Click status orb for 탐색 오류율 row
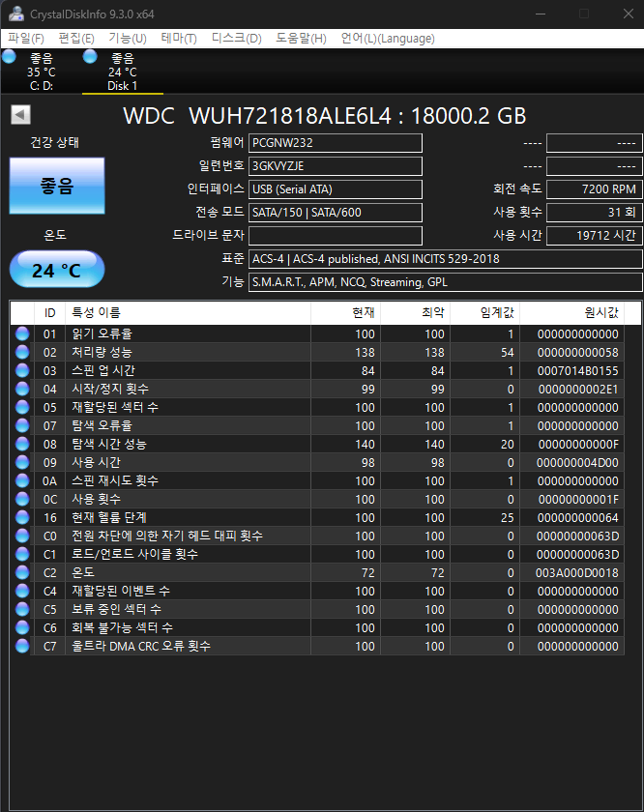644x812 pixels. (x=22, y=425)
